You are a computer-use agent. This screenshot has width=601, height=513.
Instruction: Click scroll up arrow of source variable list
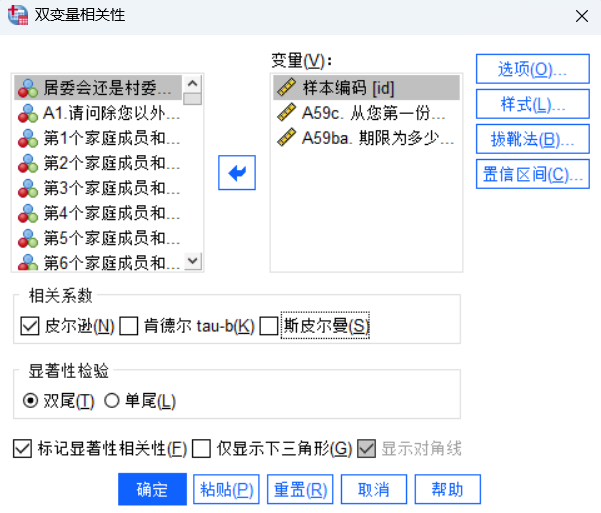click(x=193, y=83)
